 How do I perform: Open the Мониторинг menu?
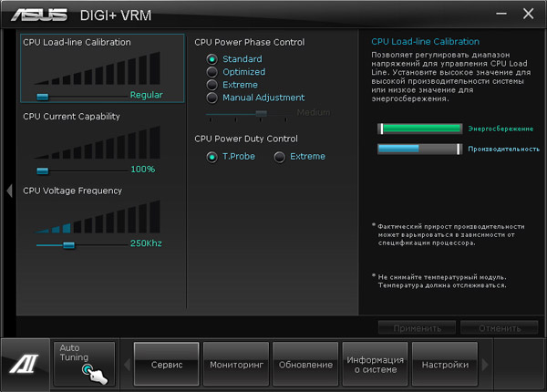[x=236, y=364]
